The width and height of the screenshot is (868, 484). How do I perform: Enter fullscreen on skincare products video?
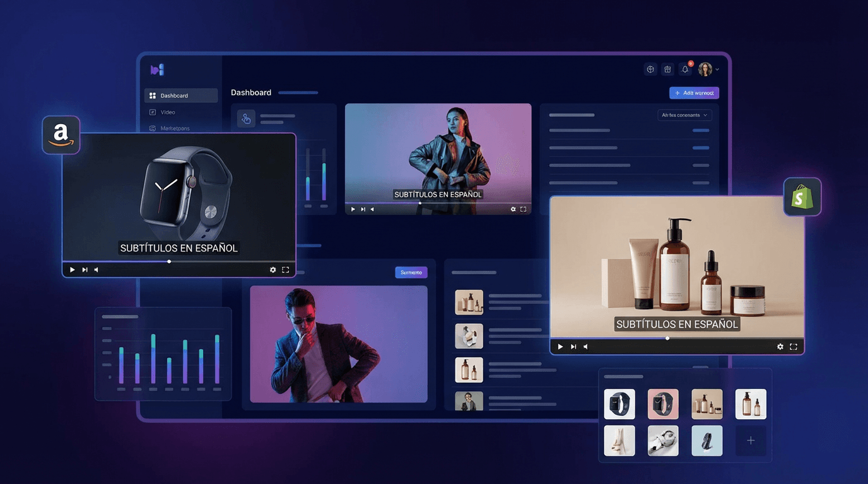click(x=794, y=347)
